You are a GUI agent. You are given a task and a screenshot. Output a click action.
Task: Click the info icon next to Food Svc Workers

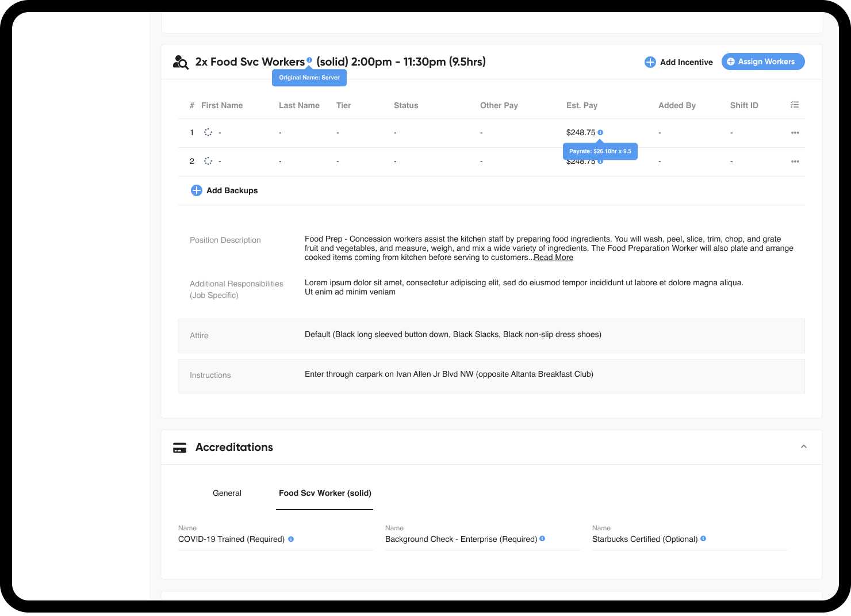[309, 60]
